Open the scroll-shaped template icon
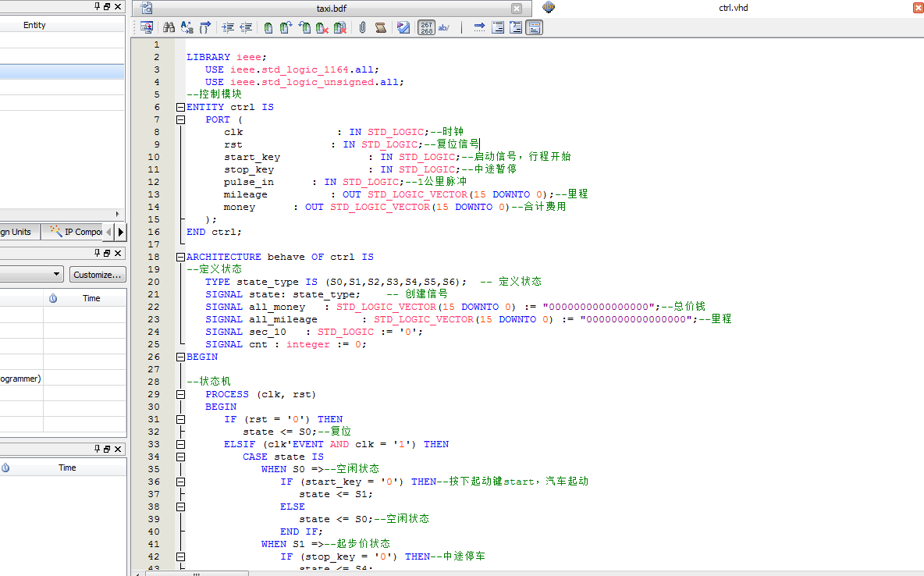The width and height of the screenshot is (924, 576). 381,27
